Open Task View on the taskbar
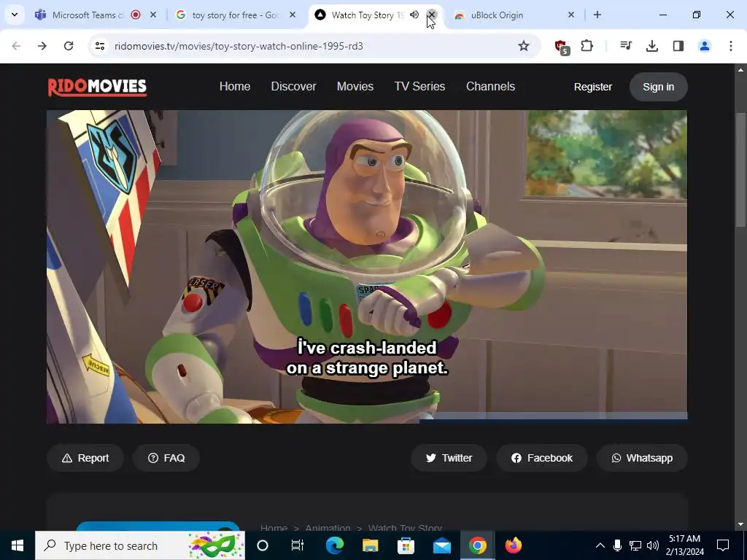 298,545
